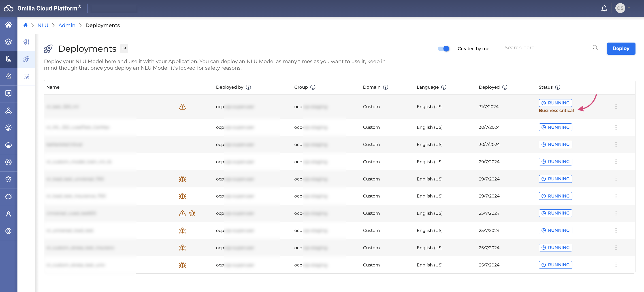Click the info icon next to Deployed by
Image resolution: width=644 pixels, height=292 pixels.
tap(248, 87)
